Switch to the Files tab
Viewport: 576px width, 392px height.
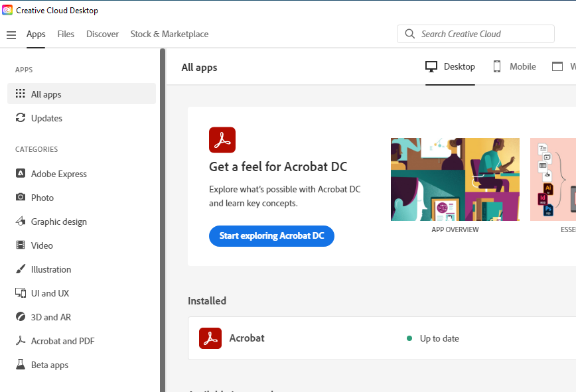[x=66, y=34]
